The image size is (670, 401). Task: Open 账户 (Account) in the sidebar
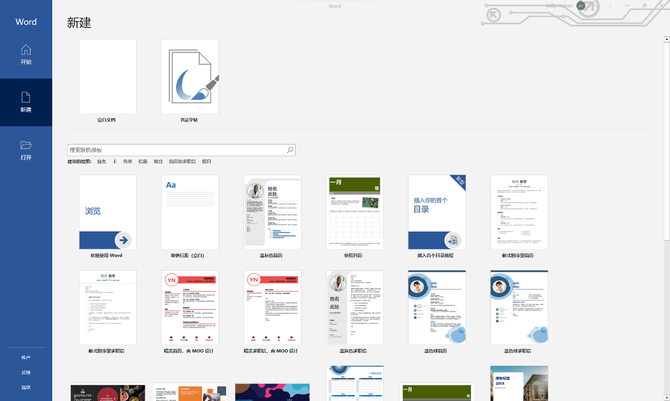click(x=26, y=357)
